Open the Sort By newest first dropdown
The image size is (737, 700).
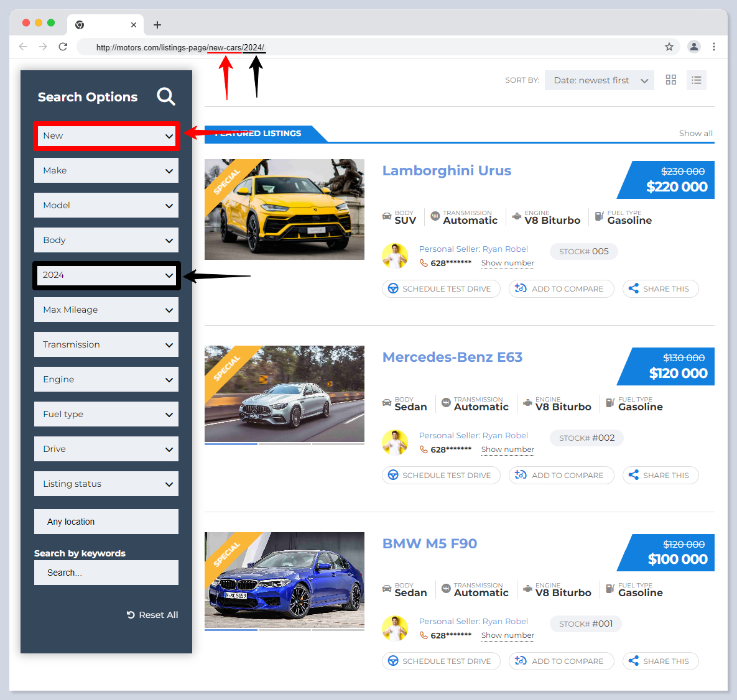[599, 80]
